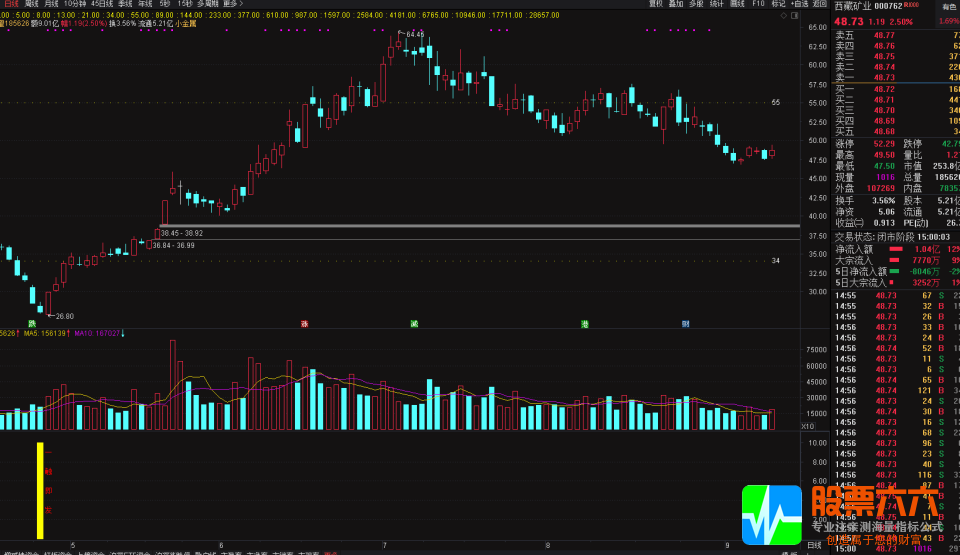Click the 标记 mark button
Screen dimensions: 960x555
click(x=778, y=4)
